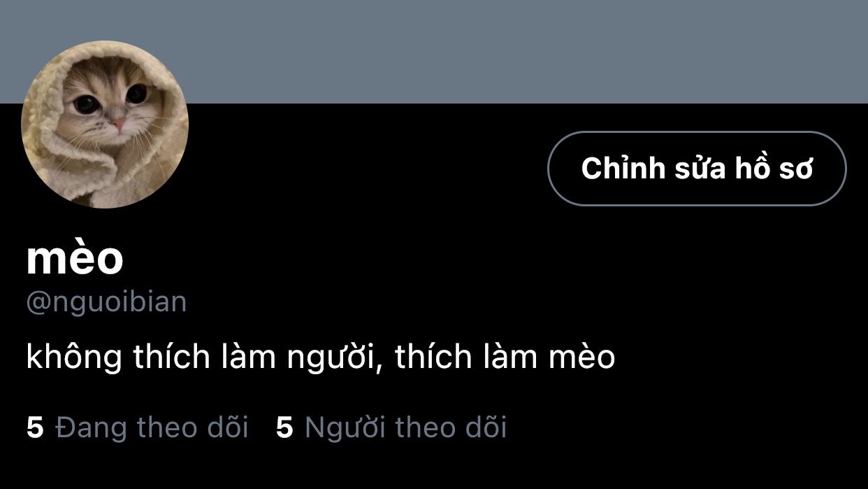Click the word "dõi" in "Đang theo dõi"
Screen dimensions: 868x489
click(x=227, y=427)
